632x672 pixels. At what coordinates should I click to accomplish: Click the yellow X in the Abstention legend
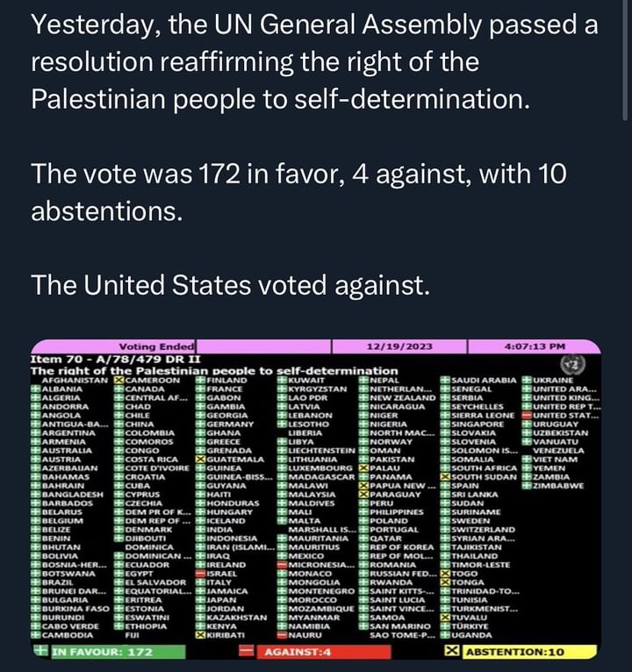452,652
